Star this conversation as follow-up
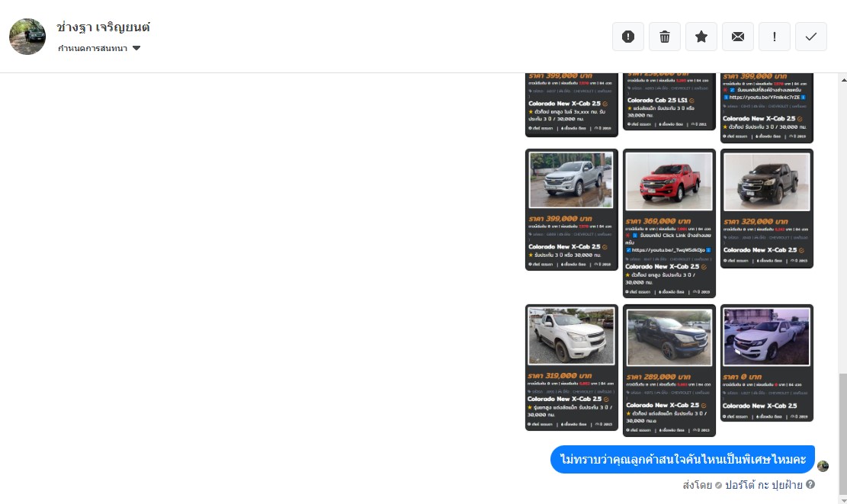847x504 pixels. [701, 37]
